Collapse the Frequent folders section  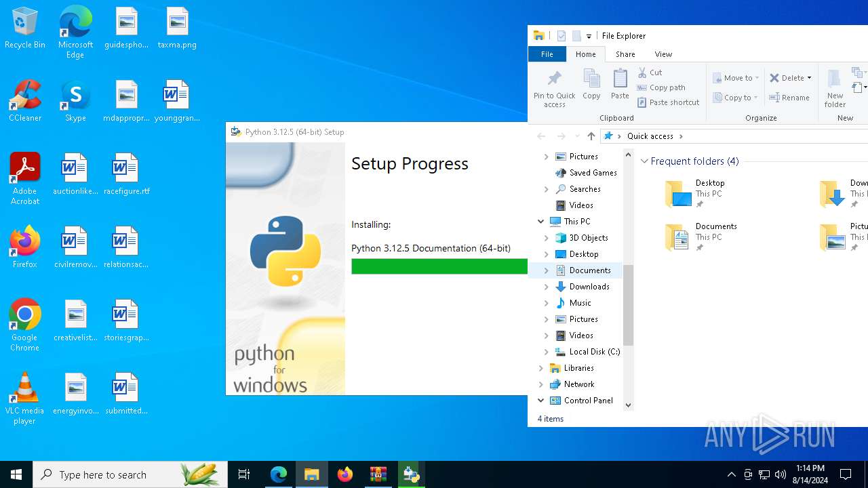coord(644,161)
